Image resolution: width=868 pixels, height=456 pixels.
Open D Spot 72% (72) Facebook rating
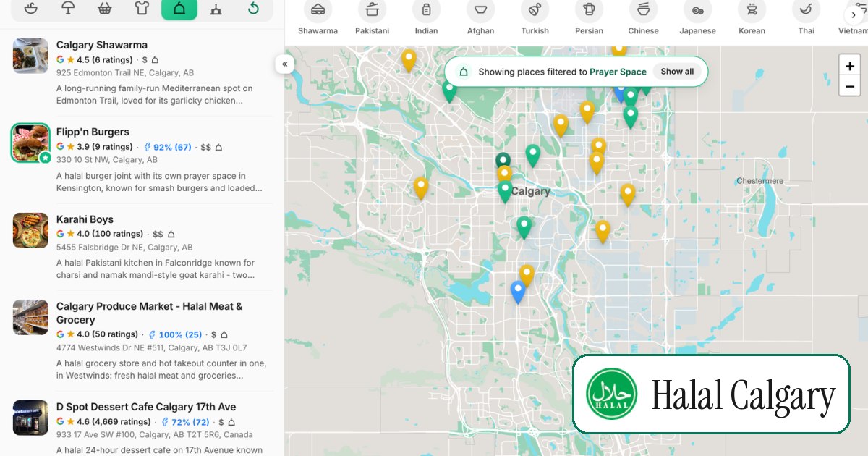coord(185,422)
